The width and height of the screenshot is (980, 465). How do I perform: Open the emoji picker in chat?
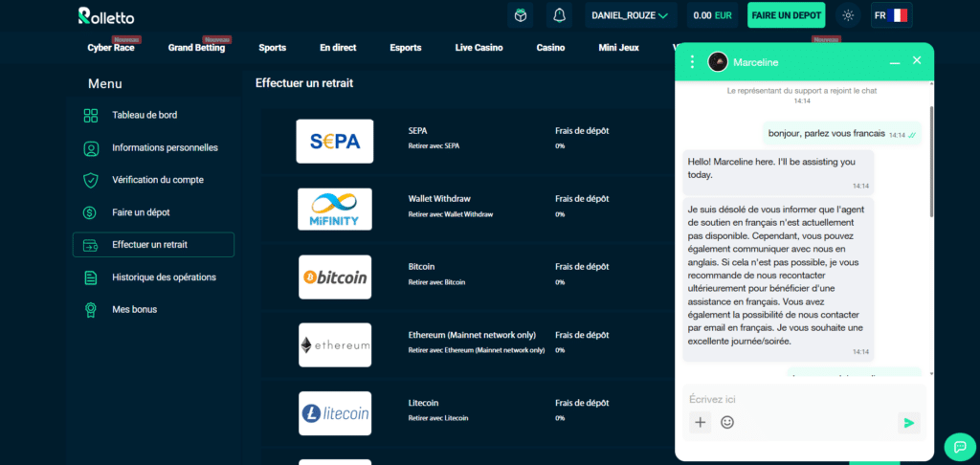click(727, 423)
